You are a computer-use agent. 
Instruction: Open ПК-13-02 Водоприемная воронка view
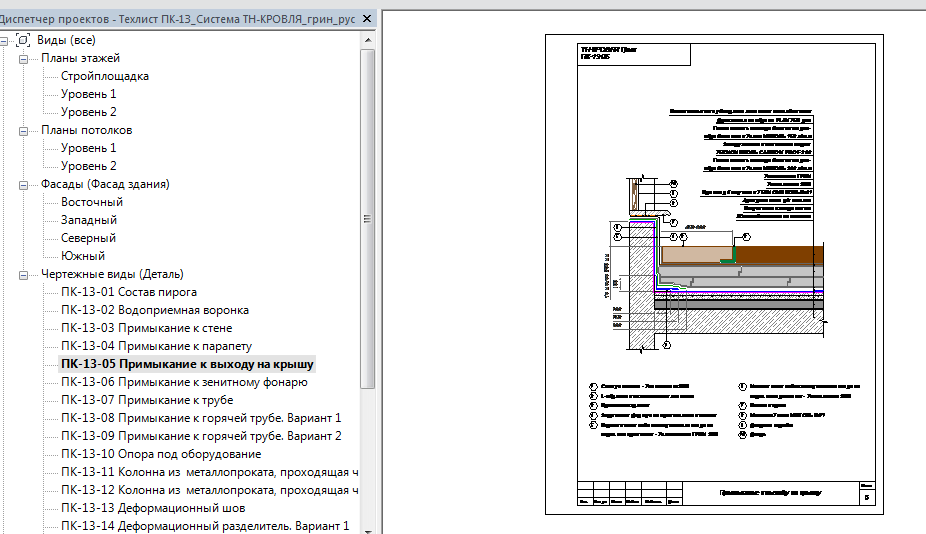(x=155, y=310)
